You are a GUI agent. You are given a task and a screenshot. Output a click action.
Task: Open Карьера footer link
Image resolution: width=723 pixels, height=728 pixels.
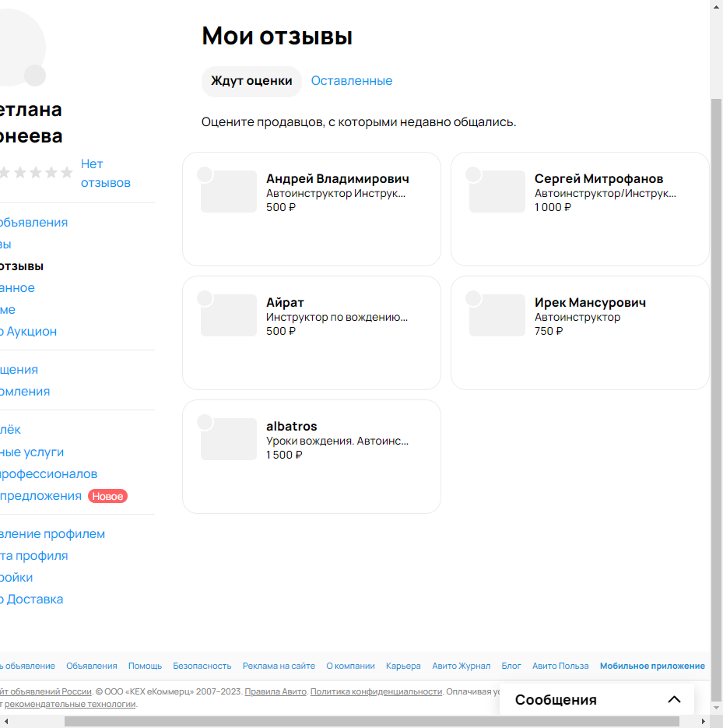[403, 666]
